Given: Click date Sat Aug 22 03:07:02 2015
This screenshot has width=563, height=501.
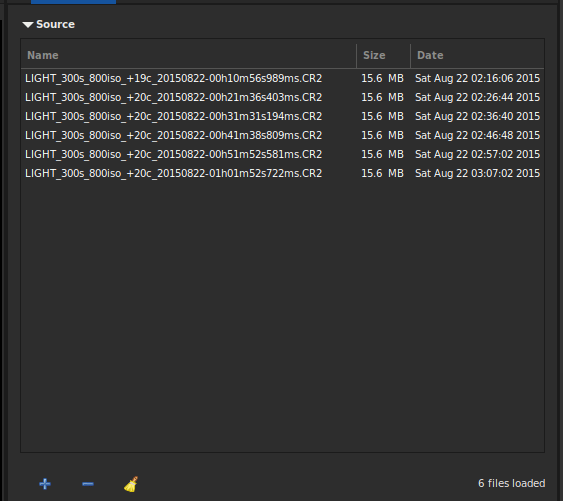Looking at the screenshot, I should click(x=477, y=173).
